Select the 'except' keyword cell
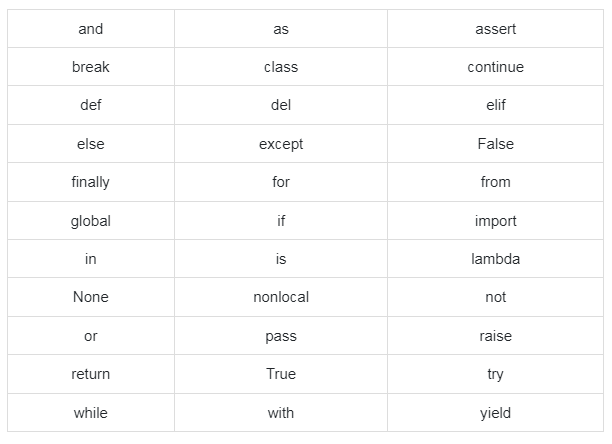This screenshot has width=612, height=444. (281, 144)
